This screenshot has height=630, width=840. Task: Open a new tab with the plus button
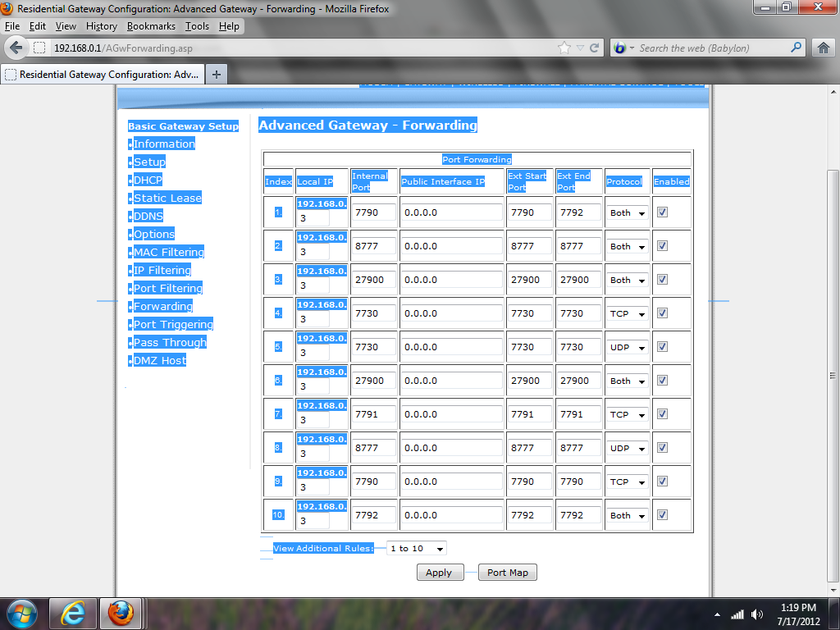click(x=217, y=74)
